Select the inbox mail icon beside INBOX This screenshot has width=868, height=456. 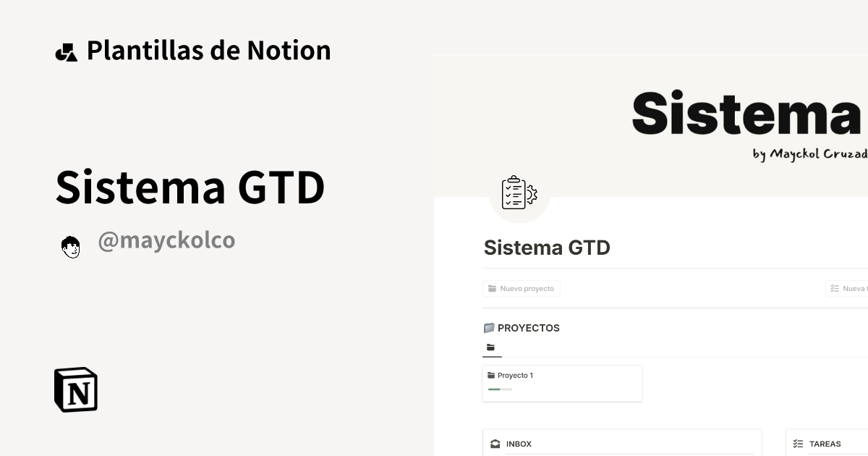[495, 443]
